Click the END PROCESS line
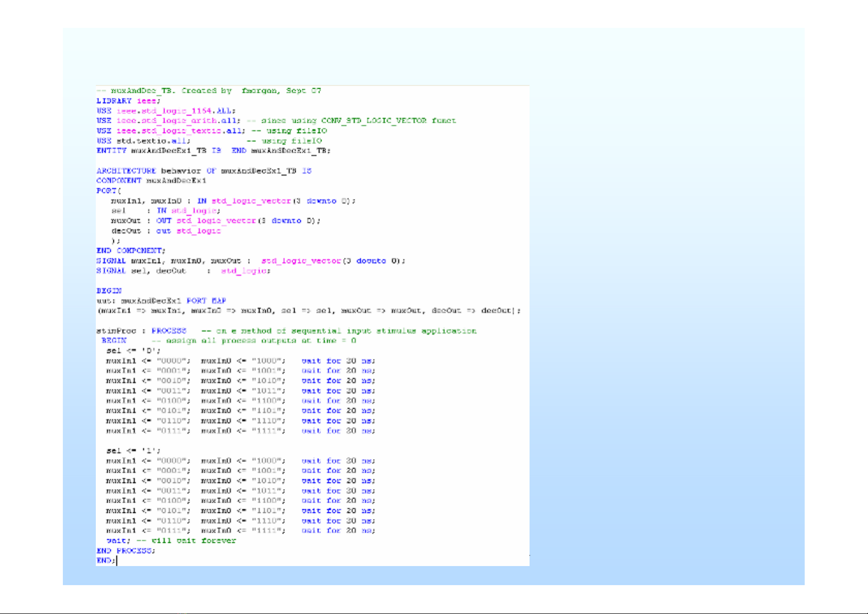868x614 pixels. 126,551
